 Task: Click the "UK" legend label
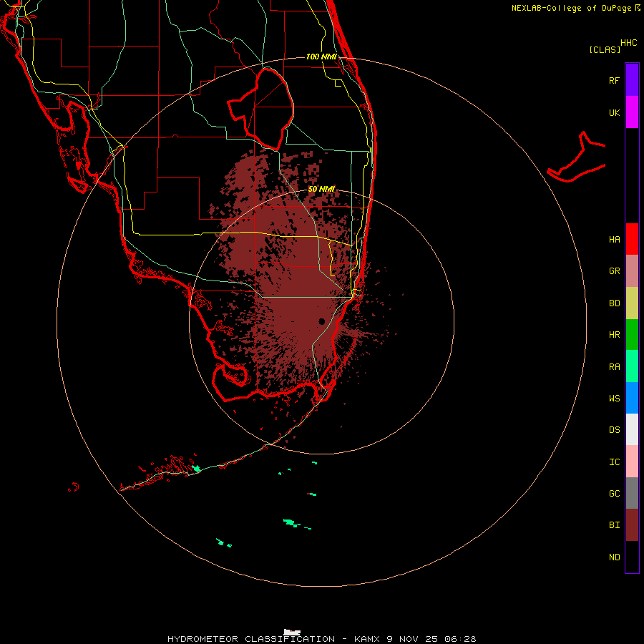click(x=614, y=112)
